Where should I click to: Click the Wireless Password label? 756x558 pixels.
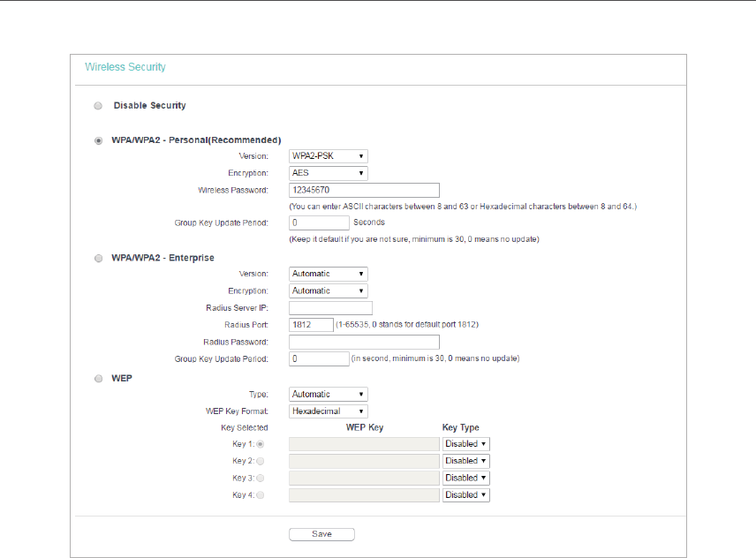tap(233, 191)
